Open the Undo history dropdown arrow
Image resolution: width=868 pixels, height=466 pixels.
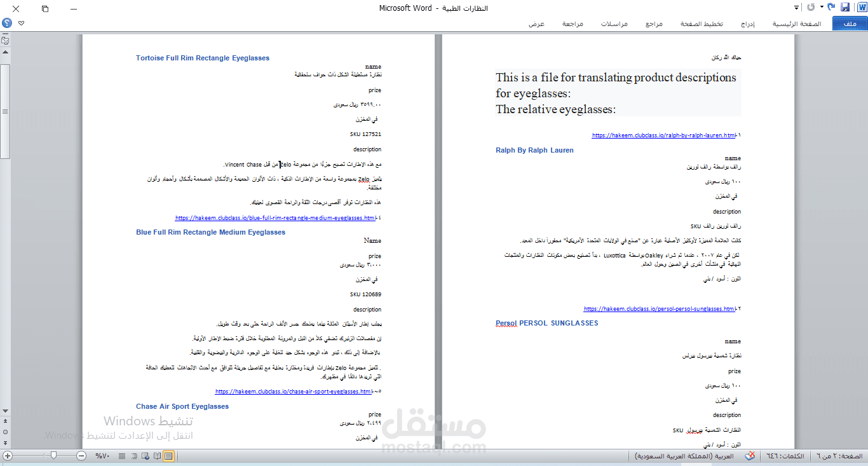pos(821,8)
